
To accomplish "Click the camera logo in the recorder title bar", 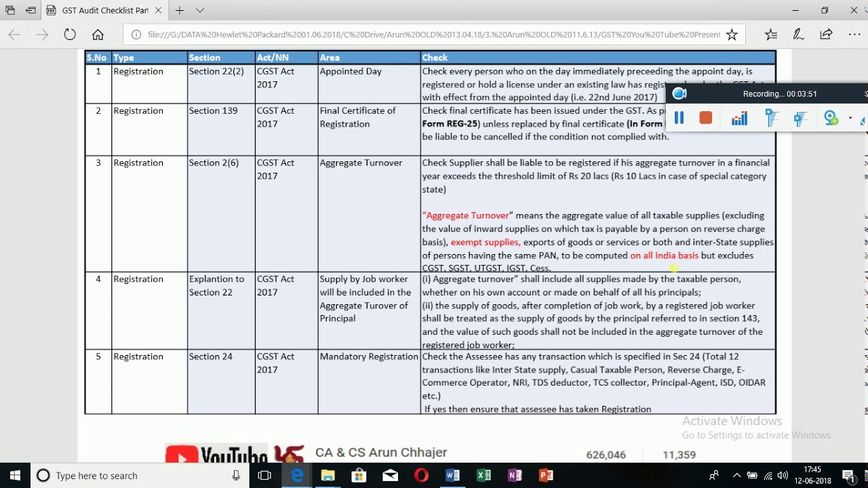I will click(x=679, y=94).
